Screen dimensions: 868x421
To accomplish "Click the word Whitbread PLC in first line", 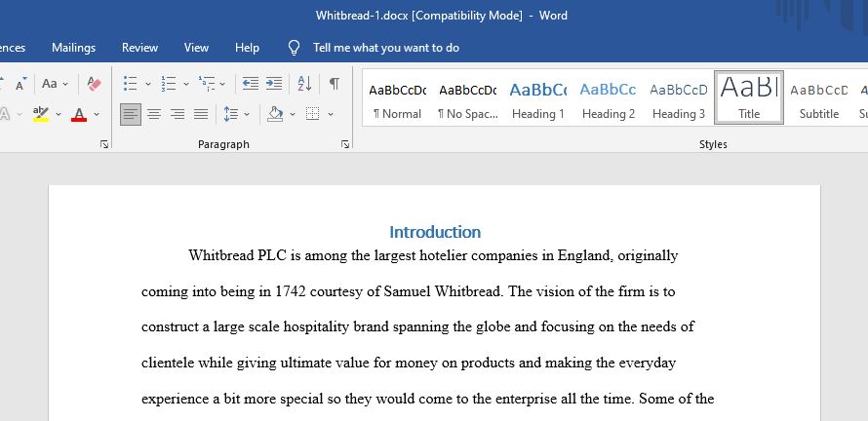I will pos(238,255).
